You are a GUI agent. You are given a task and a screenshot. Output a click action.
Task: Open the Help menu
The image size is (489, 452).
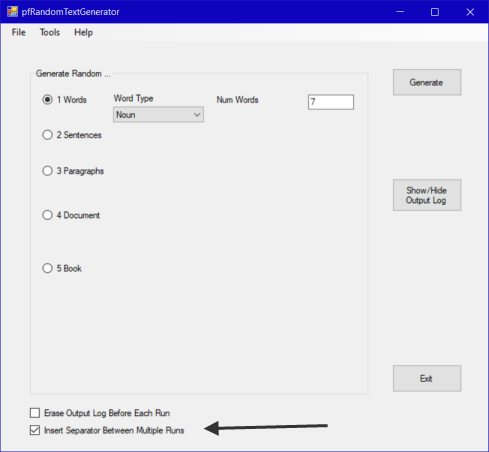click(x=83, y=32)
